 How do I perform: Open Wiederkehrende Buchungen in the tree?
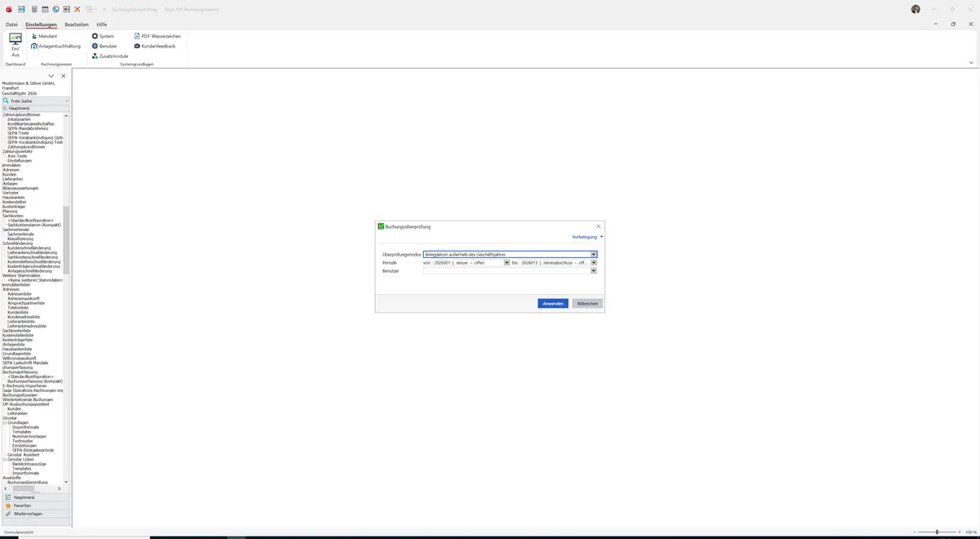(x=28, y=399)
